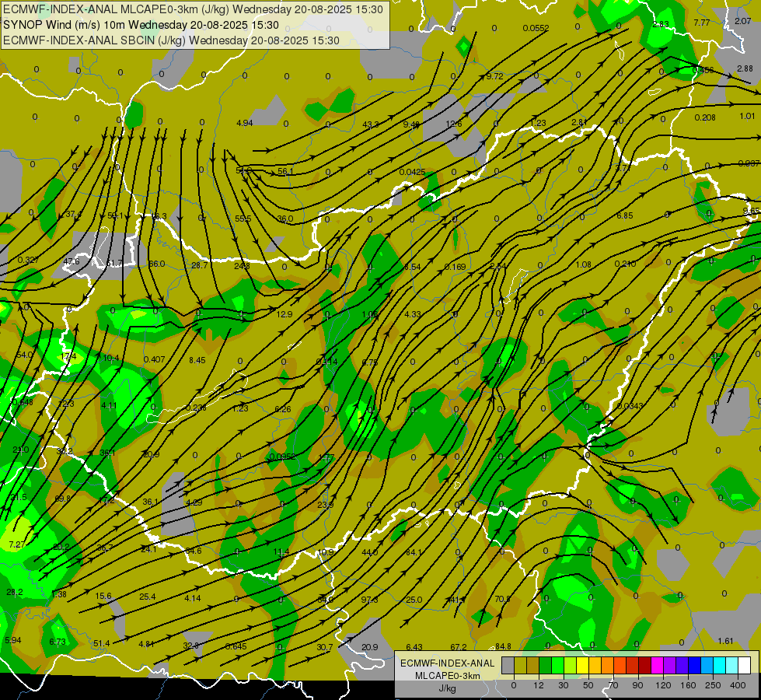Image resolution: width=761 pixels, height=700 pixels.
Task: Click the map value '23.9'
Action: pyautogui.click(x=325, y=505)
